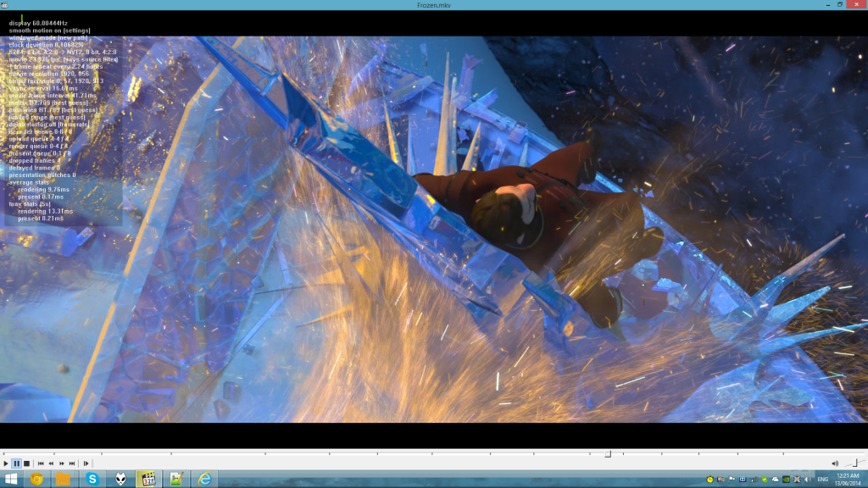Click the 'rendering 9.76ms' average stat
Screen dimensions: 868x488
tap(44, 189)
